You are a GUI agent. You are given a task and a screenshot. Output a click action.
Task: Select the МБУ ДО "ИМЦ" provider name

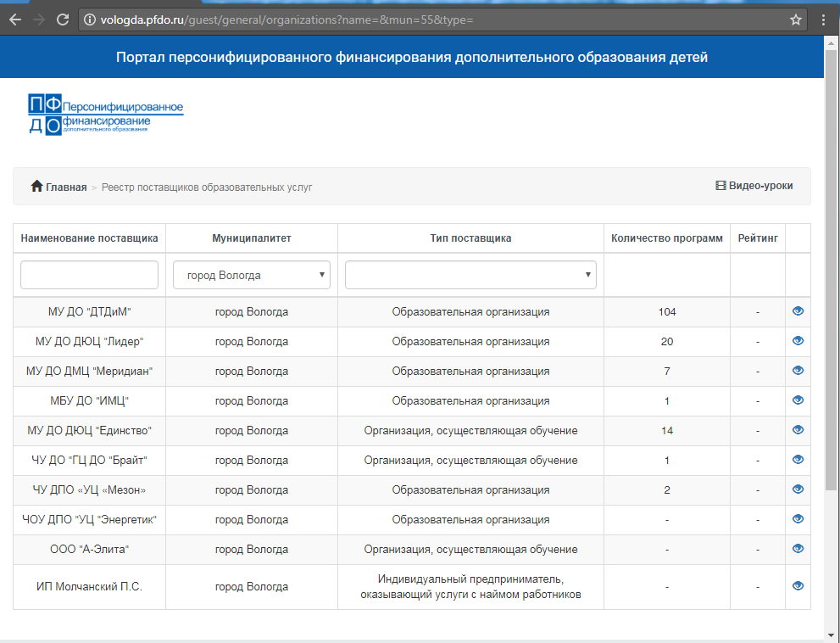(x=90, y=400)
